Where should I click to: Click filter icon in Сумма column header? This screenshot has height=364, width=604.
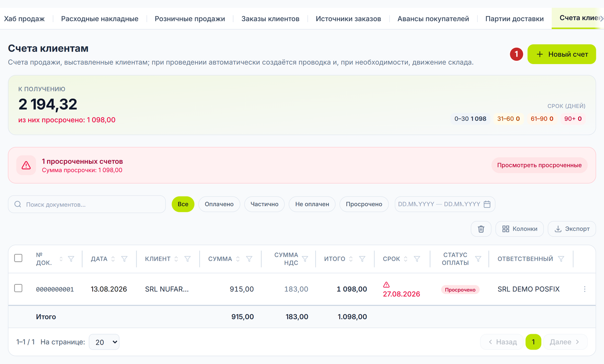pyautogui.click(x=249, y=259)
